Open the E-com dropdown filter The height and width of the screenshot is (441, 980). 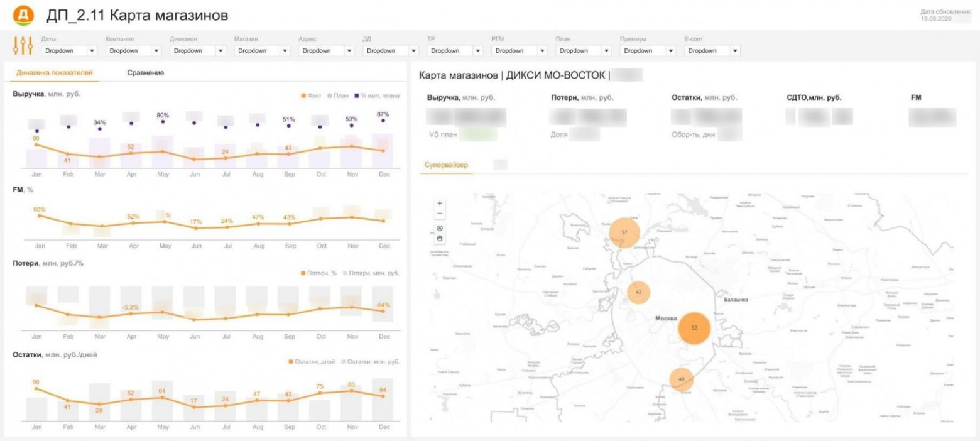click(x=712, y=51)
